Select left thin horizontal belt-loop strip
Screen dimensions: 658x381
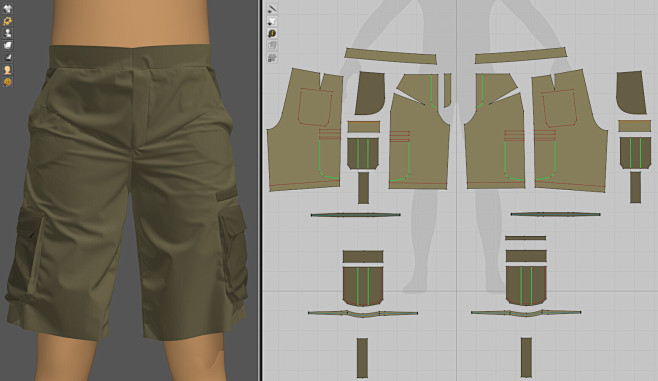tap(355, 215)
